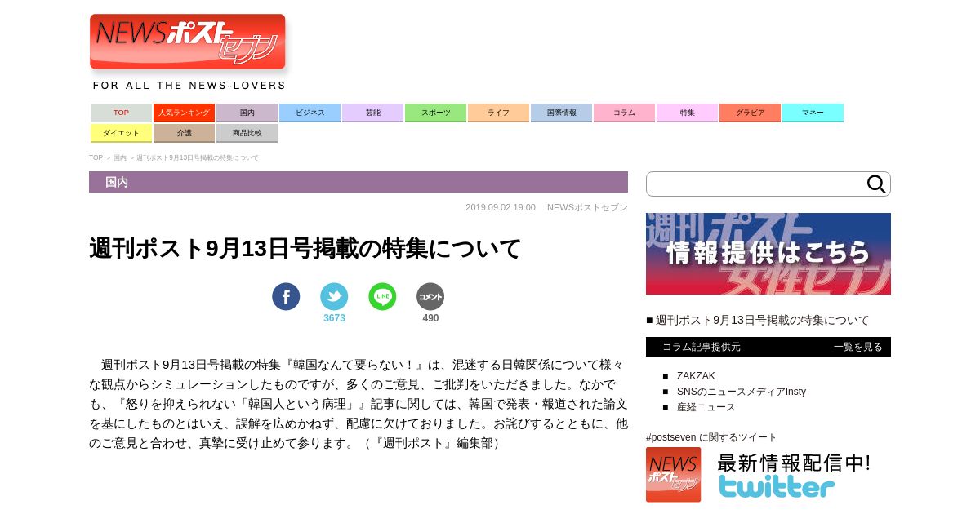Click 一覧を見る link
Image resolution: width=980 pixels, height=514 pixels.
[x=858, y=347]
